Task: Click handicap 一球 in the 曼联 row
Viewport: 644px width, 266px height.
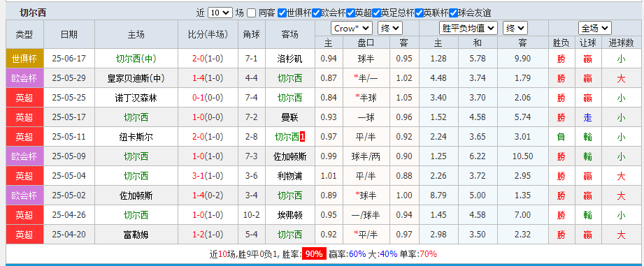Action: [x=366, y=117]
